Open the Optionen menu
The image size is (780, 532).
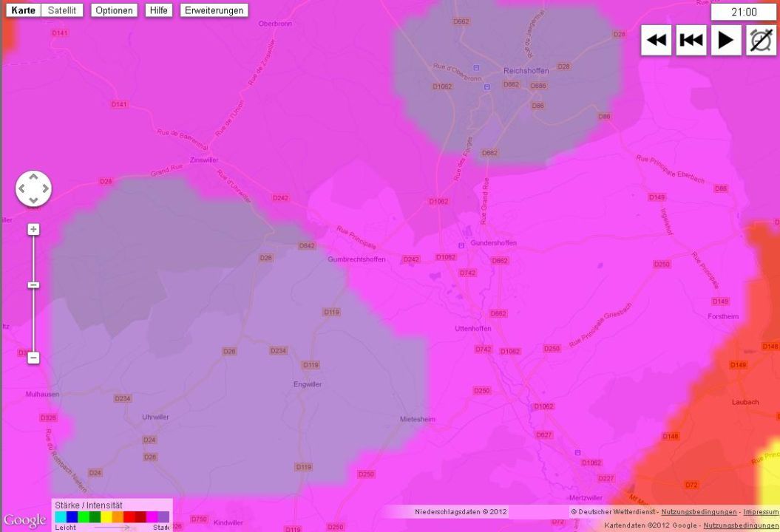point(114,10)
